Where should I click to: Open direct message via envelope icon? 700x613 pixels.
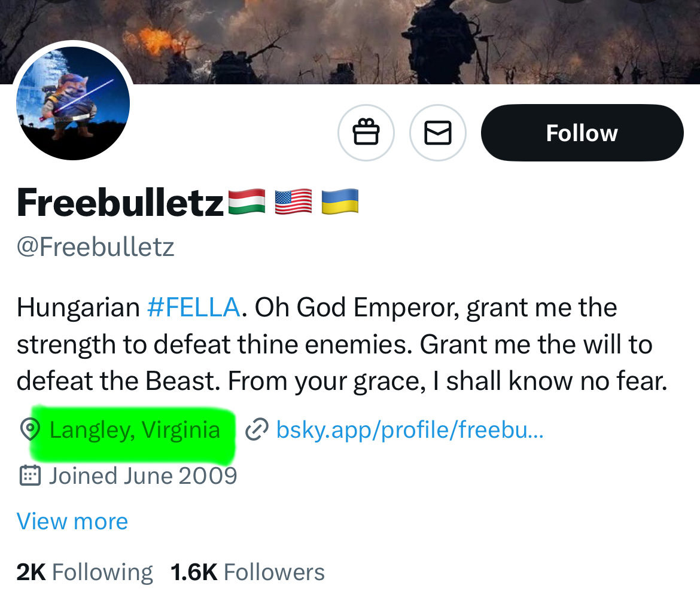(x=437, y=133)
